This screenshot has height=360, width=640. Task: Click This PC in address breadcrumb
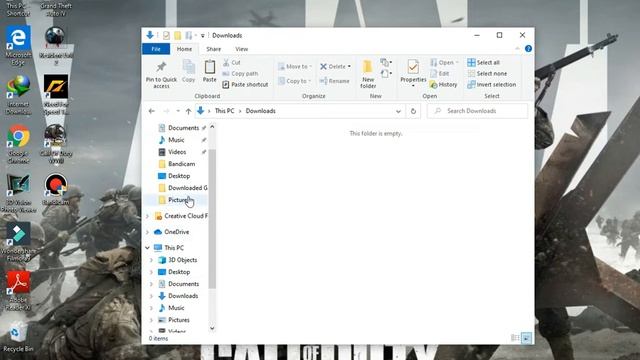[224, 111]
